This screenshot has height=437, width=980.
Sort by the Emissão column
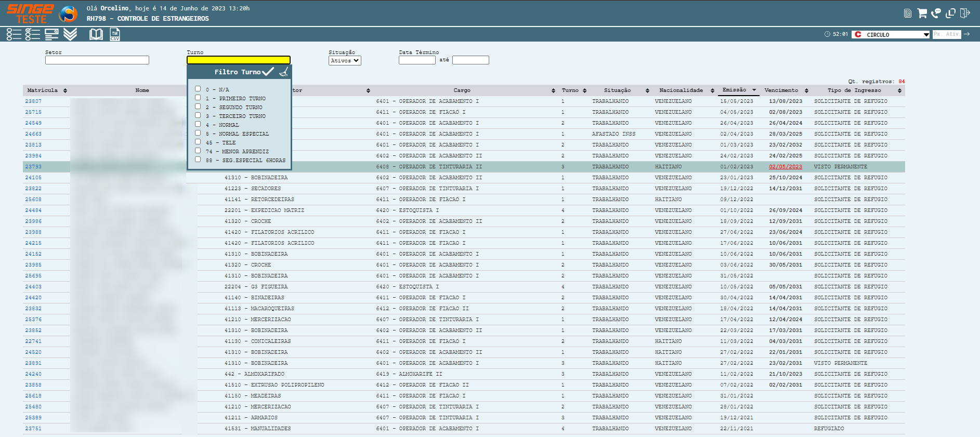point(739,90)
